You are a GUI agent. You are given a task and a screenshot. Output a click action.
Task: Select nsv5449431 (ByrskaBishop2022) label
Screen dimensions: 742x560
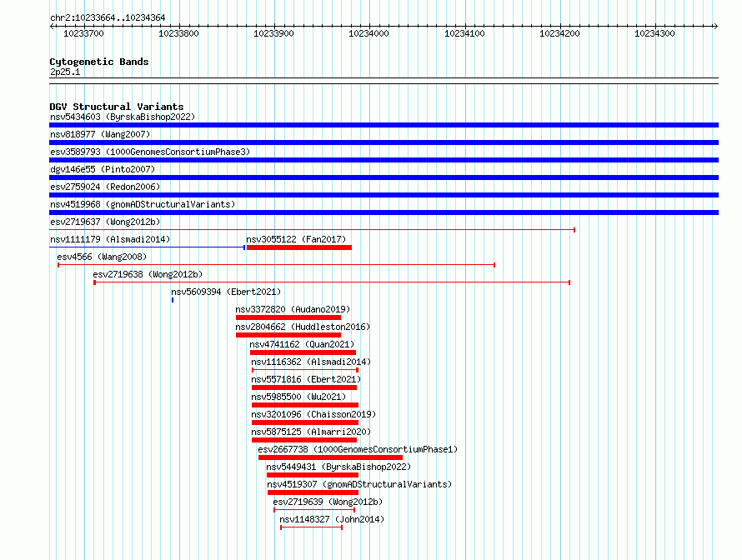coord(338,467)
